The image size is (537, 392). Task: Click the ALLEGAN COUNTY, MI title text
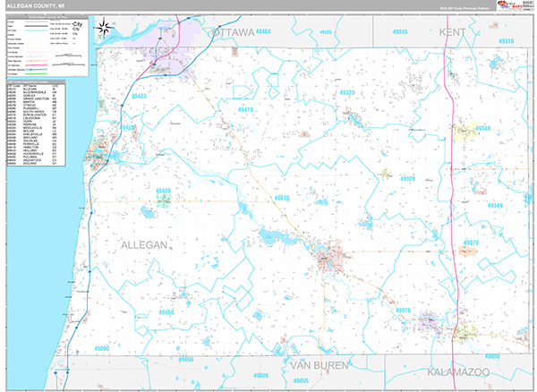pyautogui.click(x=35, y=6)
